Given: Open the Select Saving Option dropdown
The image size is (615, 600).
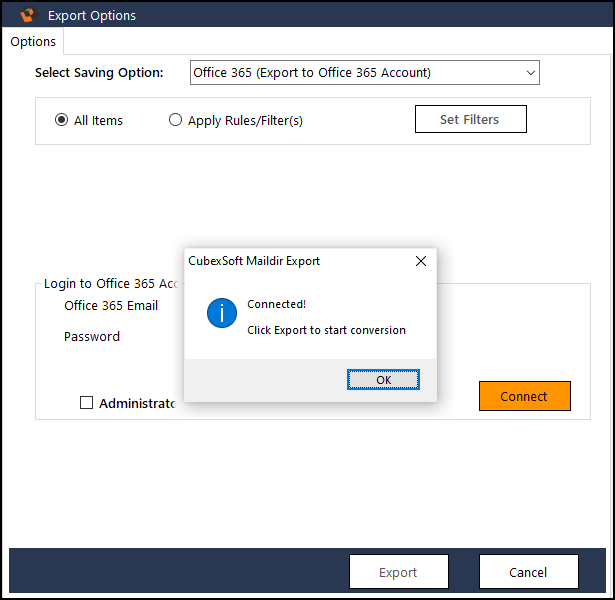Looking at the screenshot, I should click(365, 73).
